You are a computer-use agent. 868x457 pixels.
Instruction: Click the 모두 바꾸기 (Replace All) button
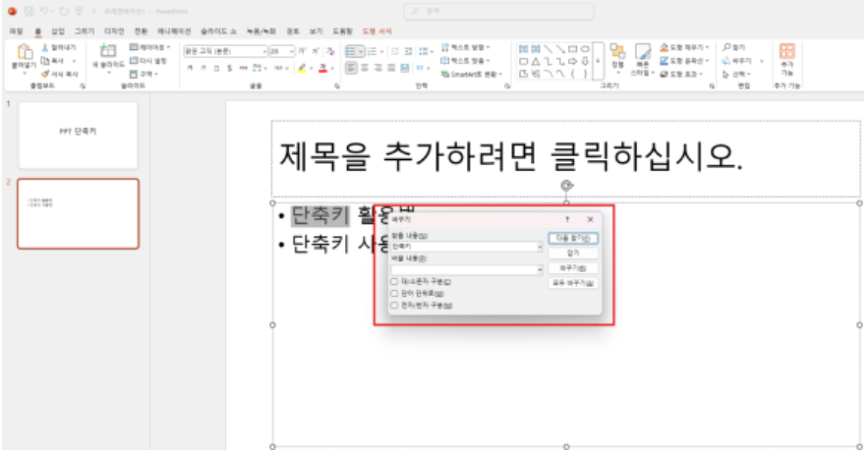click(572, 283)
